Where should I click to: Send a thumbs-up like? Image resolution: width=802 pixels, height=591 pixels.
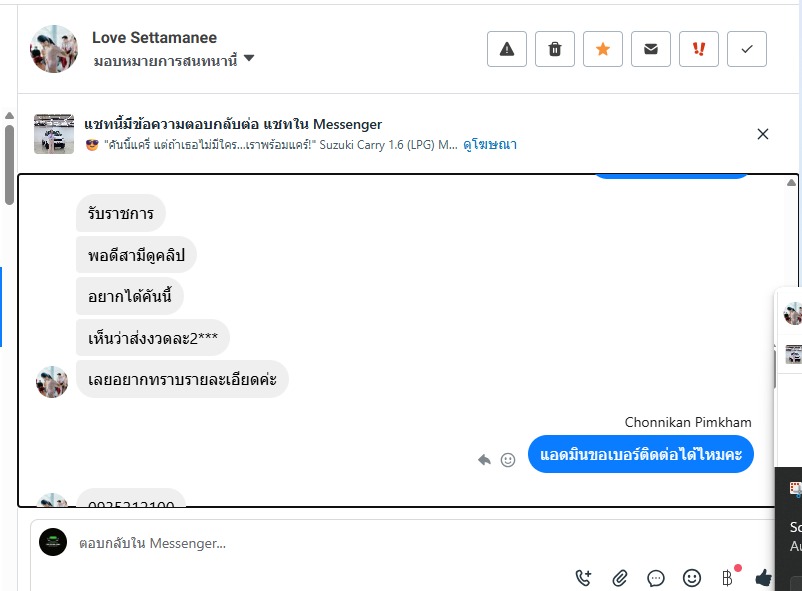tap(764, 577)
